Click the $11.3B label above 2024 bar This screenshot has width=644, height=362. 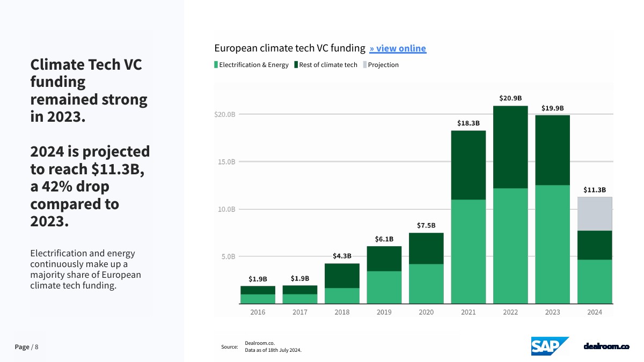click(x=595, y=190)
